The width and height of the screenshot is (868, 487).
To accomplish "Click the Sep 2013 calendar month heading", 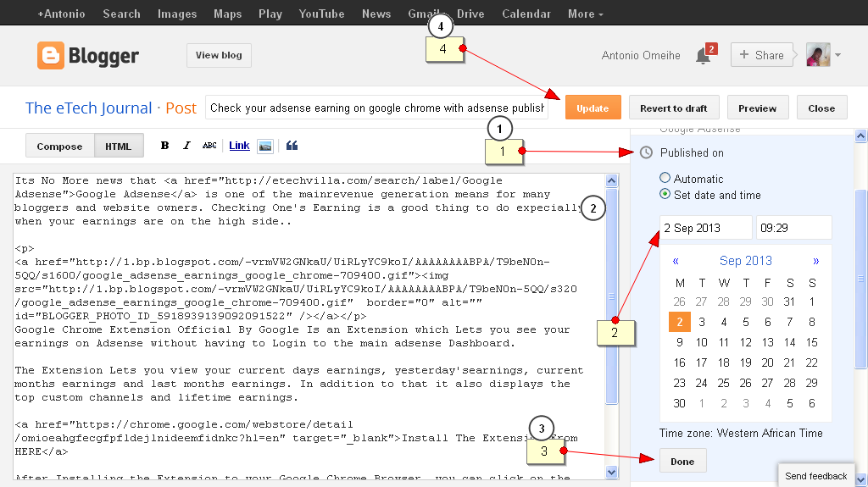I will click(746, 261).
